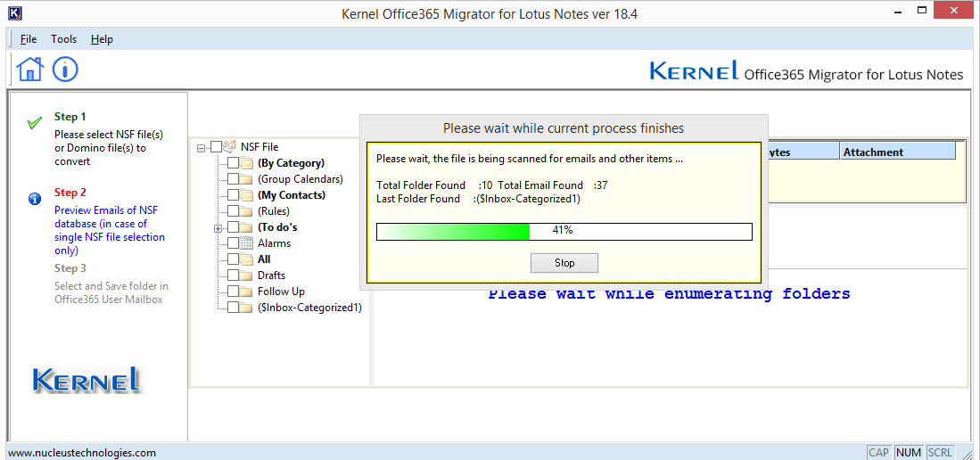Tick the Drafts checkbox
The width and height of the screenshot is (980, 460).
(x=233, y=275)
